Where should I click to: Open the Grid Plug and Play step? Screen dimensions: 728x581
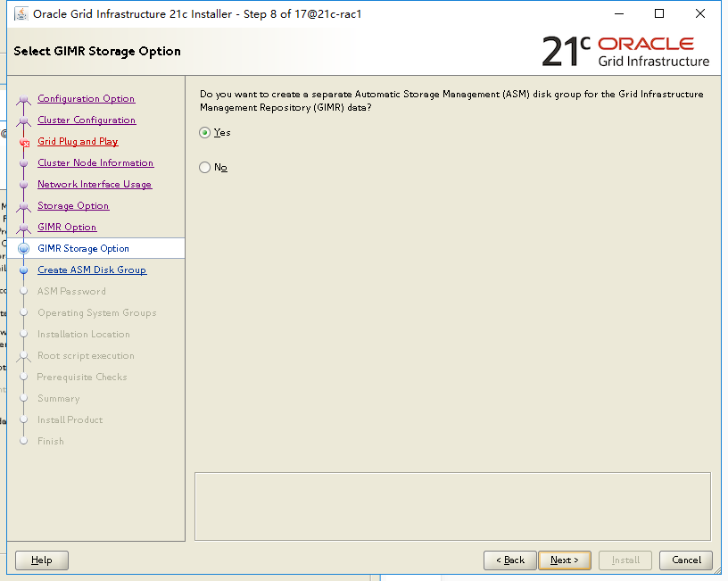tap(78, 141)
